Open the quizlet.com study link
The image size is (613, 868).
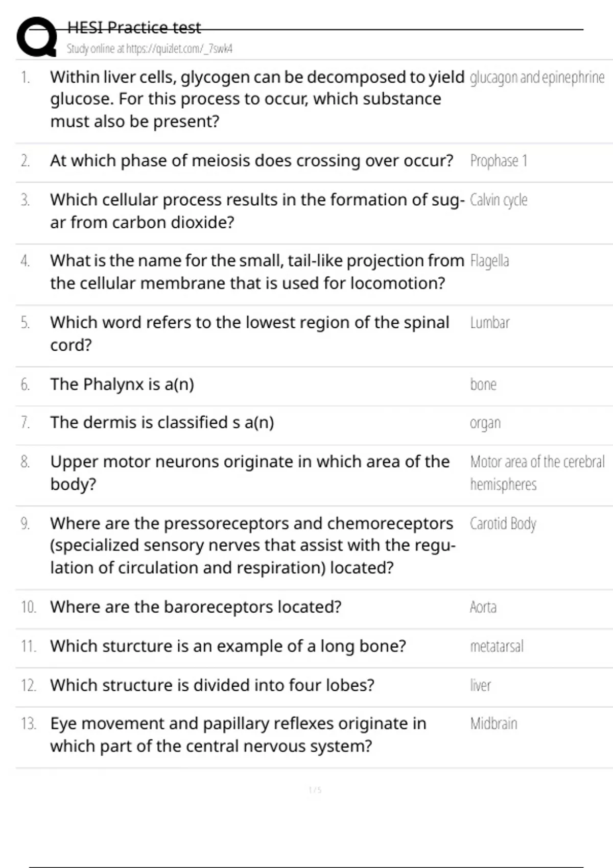coord(149,49)
